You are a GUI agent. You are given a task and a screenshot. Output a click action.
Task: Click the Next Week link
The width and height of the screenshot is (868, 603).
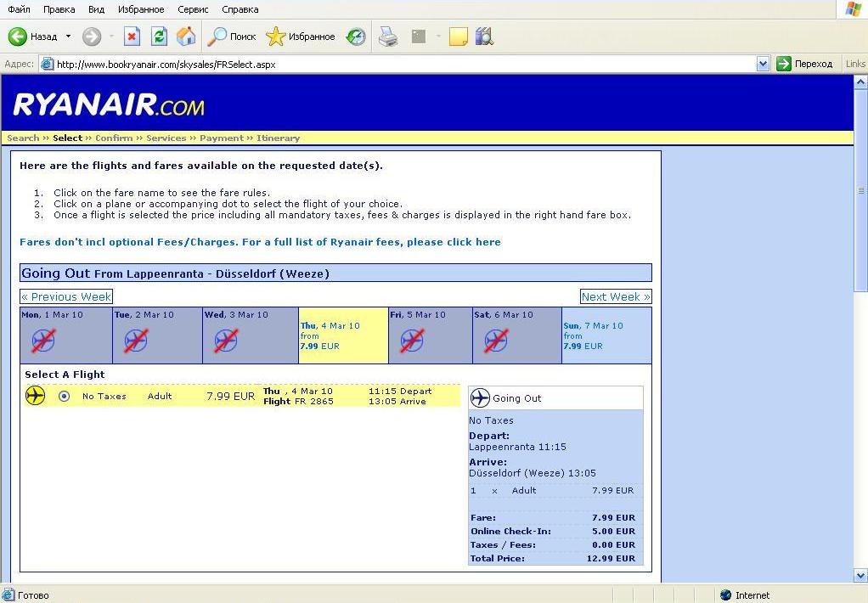616,296
